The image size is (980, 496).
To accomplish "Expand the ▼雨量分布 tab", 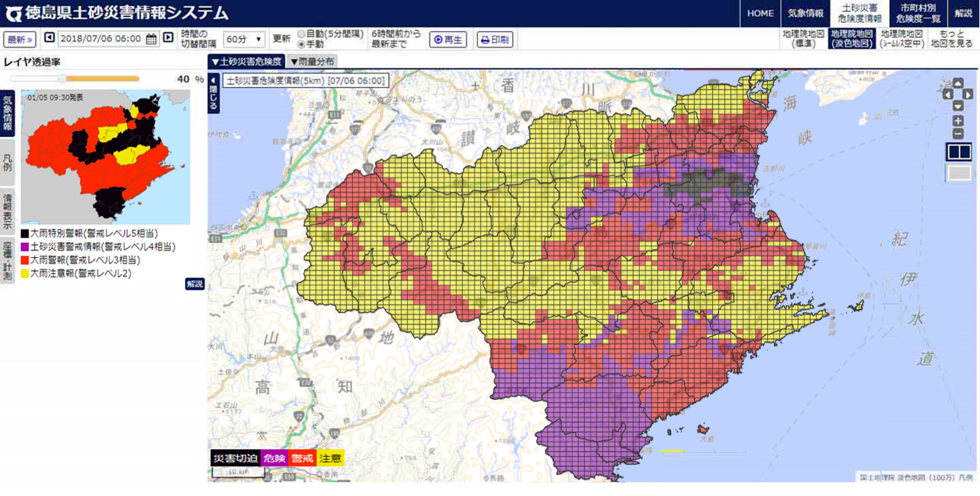I will tap(312, 61).
